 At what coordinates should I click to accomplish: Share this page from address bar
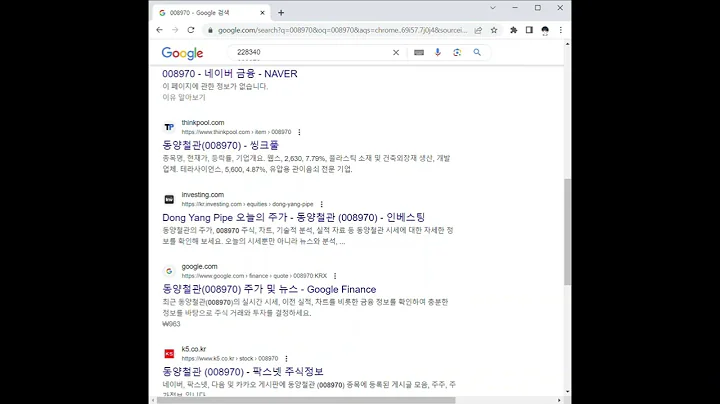click(478, 30)
